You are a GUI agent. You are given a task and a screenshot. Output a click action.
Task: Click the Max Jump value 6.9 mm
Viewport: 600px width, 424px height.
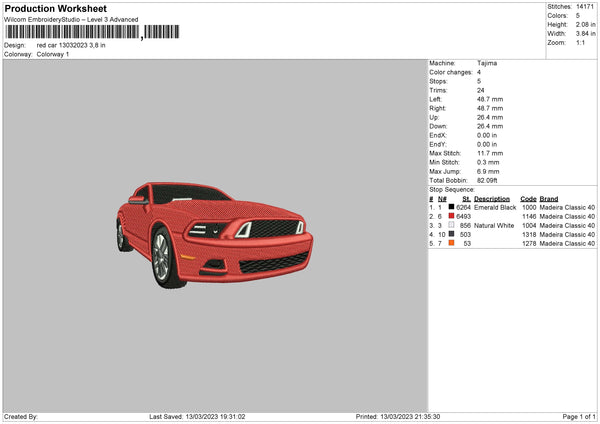tap(488, 171)
